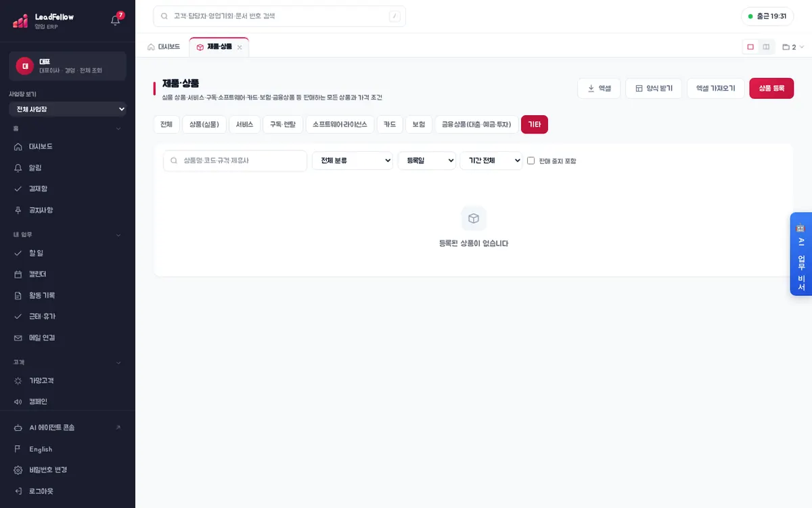Open the 전체 분류 category dropdown
This screenshot has height=508, width=812.
353,161
